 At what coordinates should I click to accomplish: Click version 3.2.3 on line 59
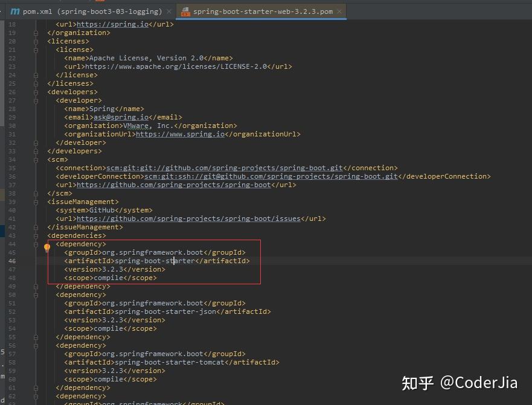tap(113, 371)
